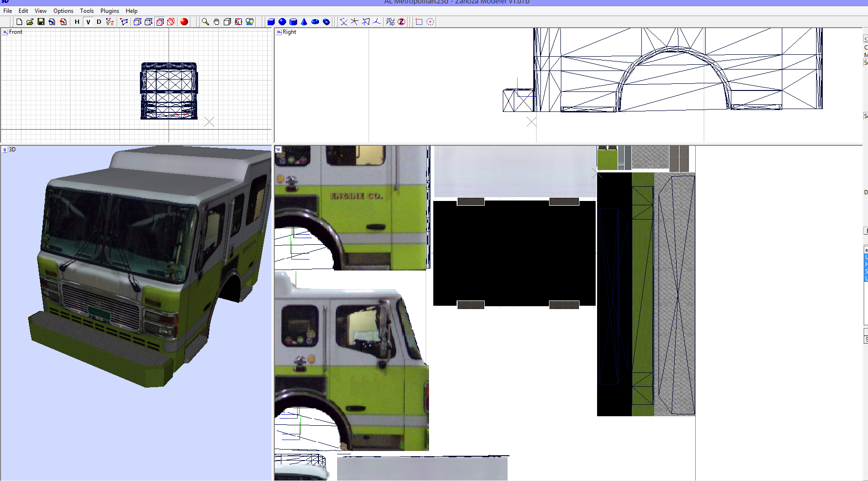
Task: Open an existing model file
Action: coord(30,21)
